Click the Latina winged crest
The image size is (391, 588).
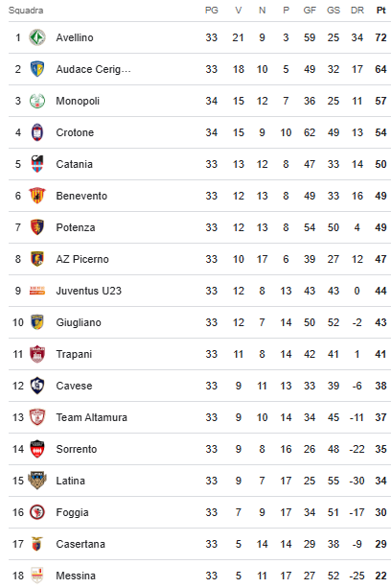(x=37, y=481)
